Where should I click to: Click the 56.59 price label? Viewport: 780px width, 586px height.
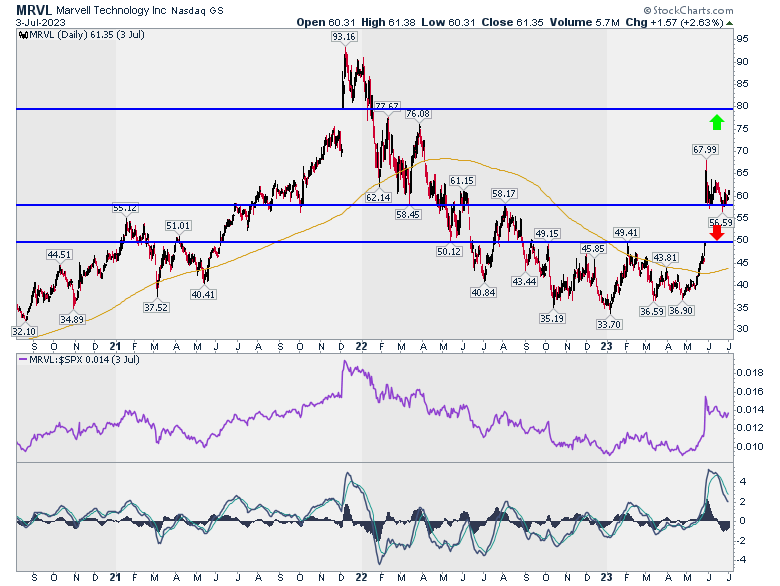click(721, 222)
